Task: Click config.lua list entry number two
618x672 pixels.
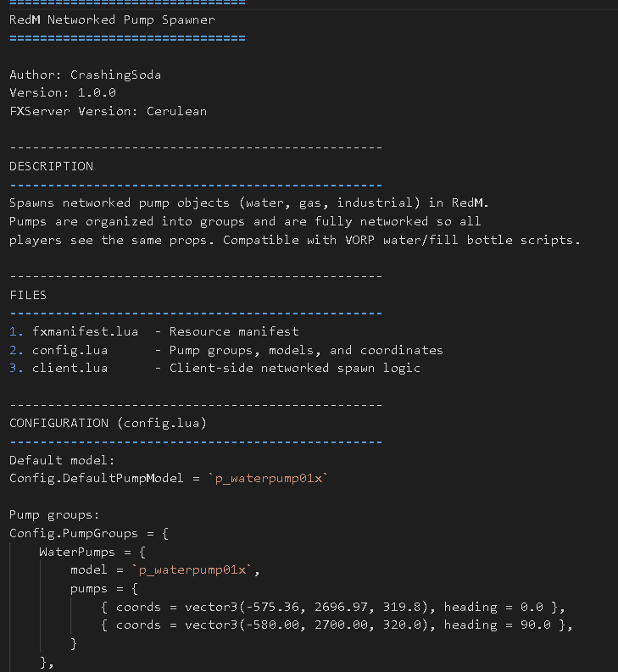Action: [70, 350]
